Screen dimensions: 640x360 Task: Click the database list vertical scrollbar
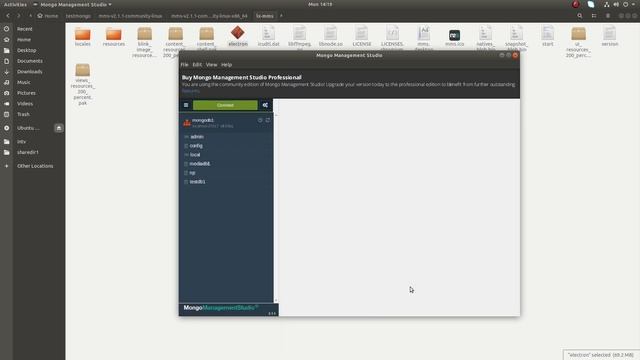pos(276,208)
